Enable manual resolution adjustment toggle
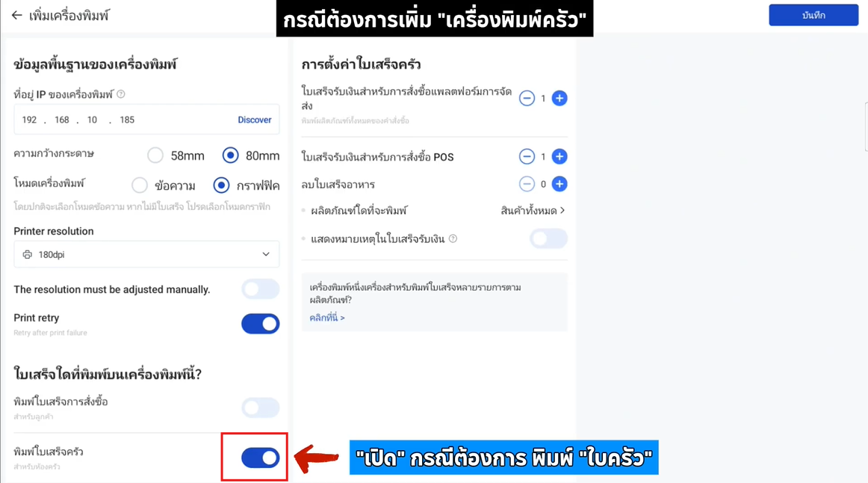This screenshot has height=483, width=868. pos(260,289)
